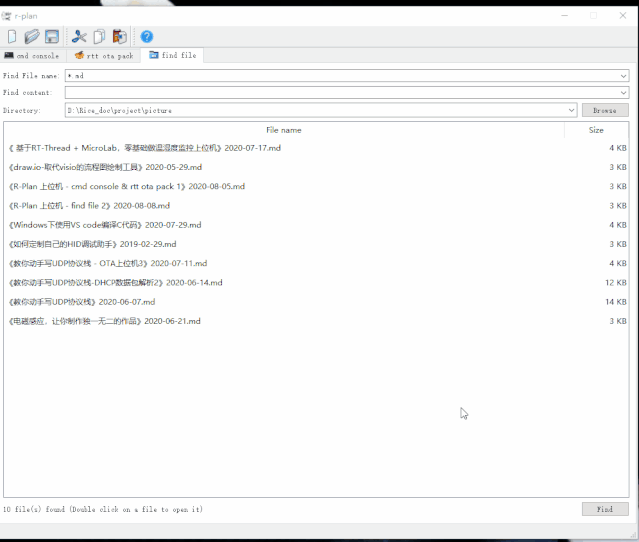Click the New file toolbar icon
639x542 pixels.
click(12, 37)
